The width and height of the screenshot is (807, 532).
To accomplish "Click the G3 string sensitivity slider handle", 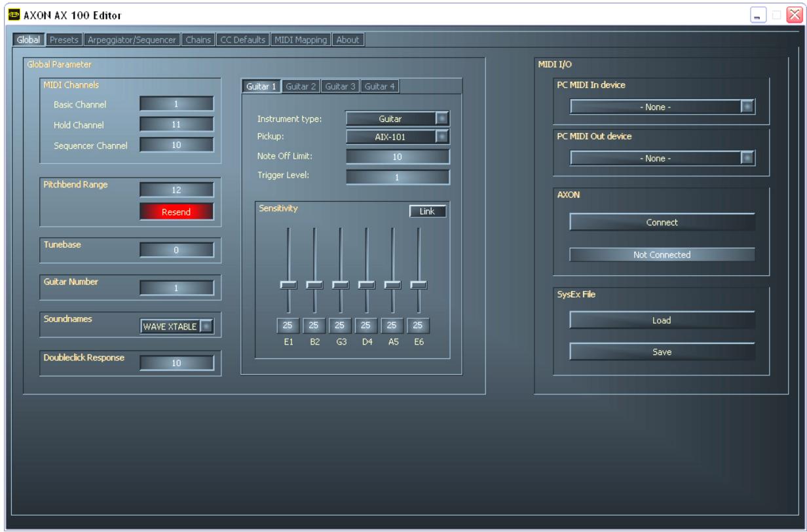I will 340,284.
